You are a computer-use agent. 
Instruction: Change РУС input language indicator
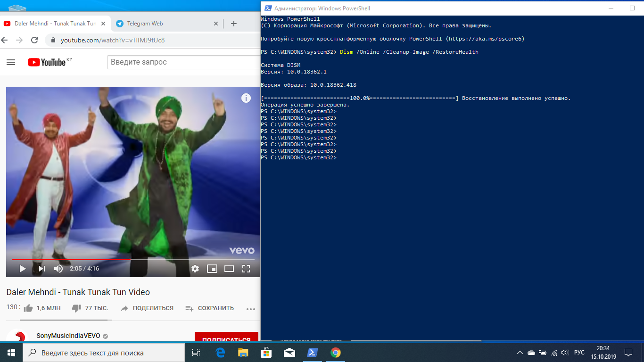point(579,353)
